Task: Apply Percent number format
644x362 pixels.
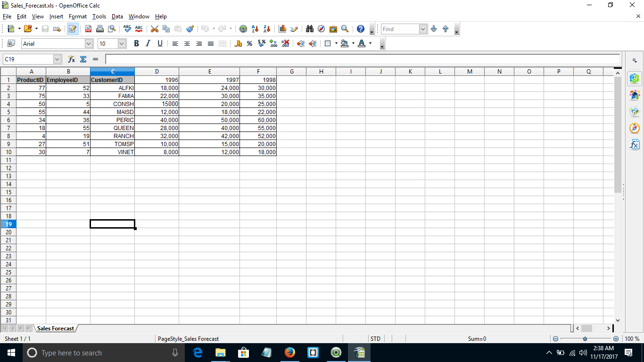Action: click(249, 44)
